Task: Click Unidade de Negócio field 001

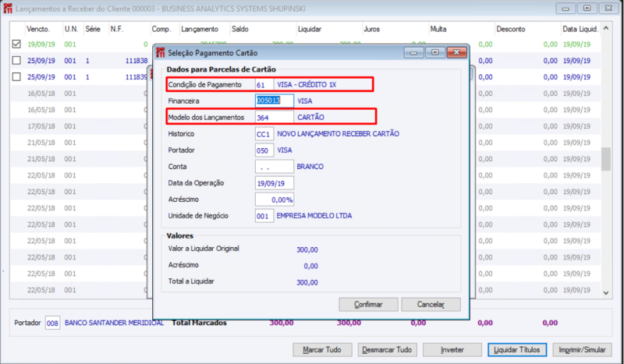Action: pos(264,216)
